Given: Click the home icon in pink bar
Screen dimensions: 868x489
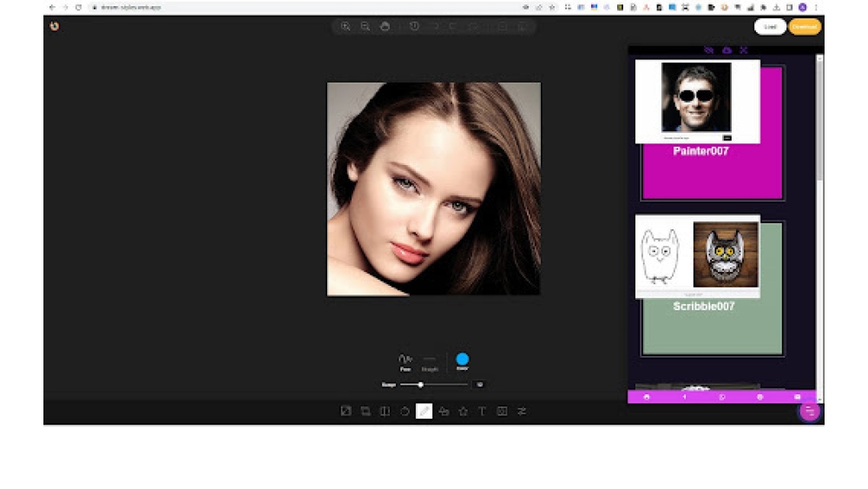Looking at the screenshot, I should tap(647, 397).
